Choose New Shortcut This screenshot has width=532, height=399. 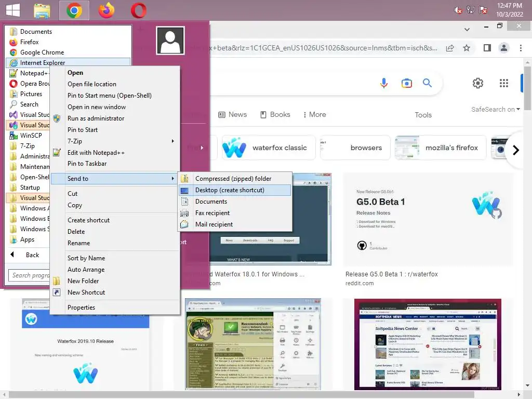[x=86, y=292]
